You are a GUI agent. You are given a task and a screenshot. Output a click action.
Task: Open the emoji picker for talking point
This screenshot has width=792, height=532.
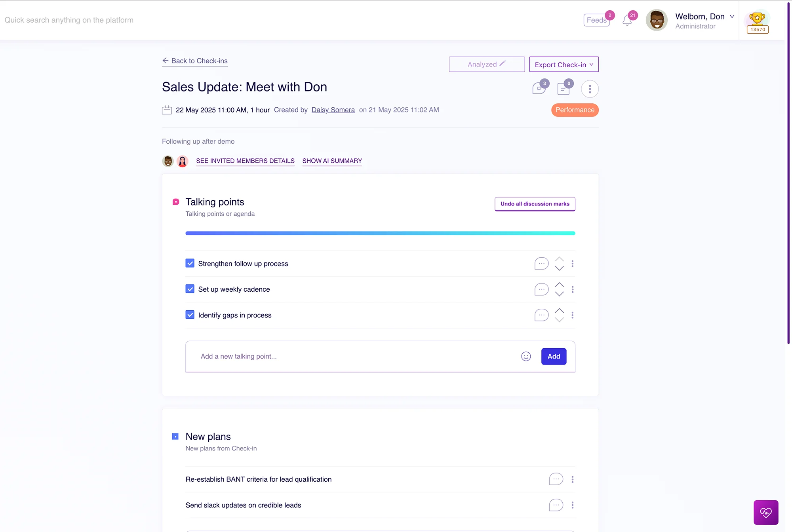tap(526, 357)
